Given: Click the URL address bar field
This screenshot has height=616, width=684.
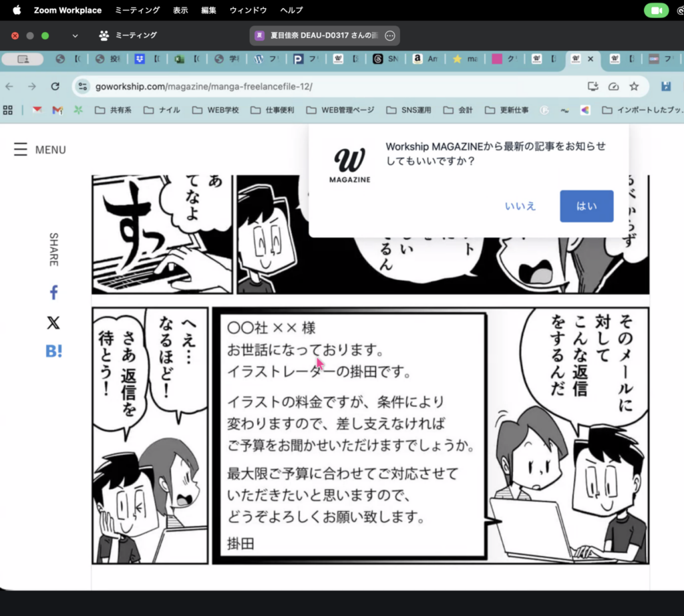Looking at the screenshot, I should tap(334, 86).
